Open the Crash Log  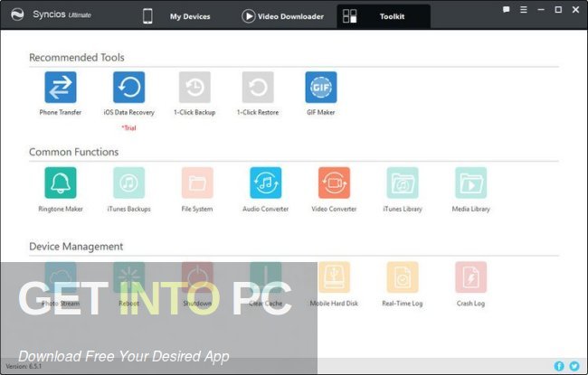tap(471, 277)
